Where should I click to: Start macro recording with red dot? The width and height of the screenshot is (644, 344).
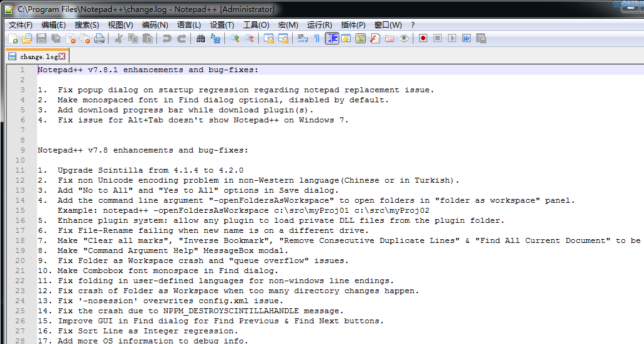tap(423, 38)
